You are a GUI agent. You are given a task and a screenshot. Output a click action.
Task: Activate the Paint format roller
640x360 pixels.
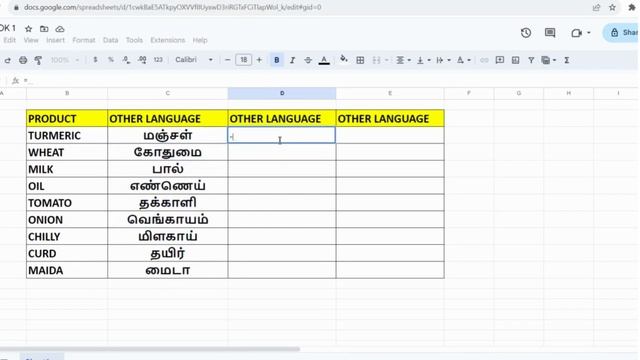pos(38,60)
